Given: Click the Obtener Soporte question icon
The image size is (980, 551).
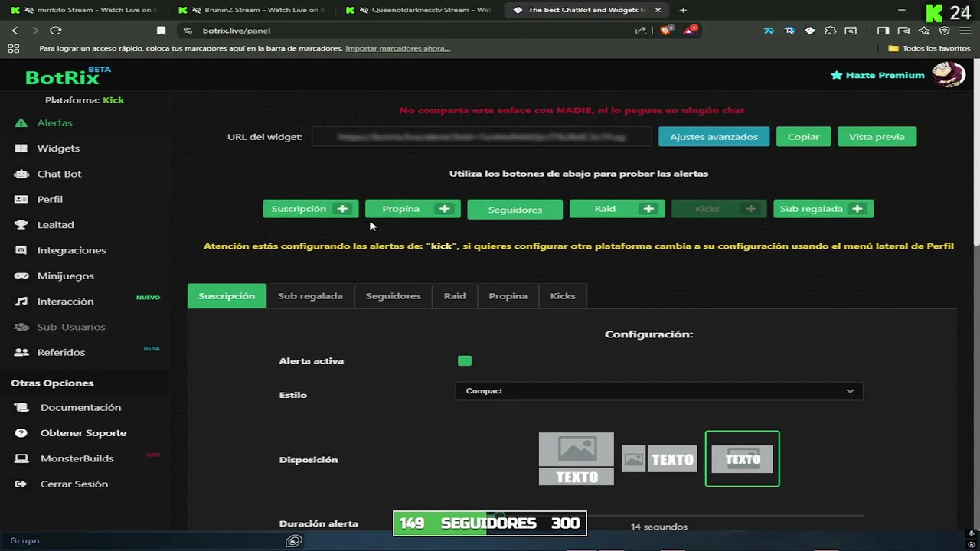Looking at the screenshot, I should [x=22, y=433].
